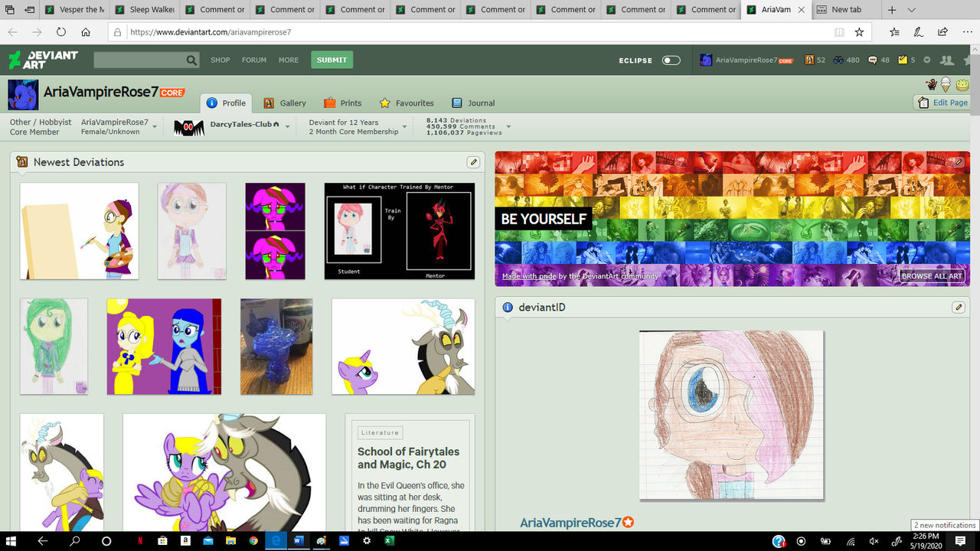This screenshot has width=980, height=551.
Task: Open the comments feedback icon showing 48
Action: pyautogui.click(x=878, y=60)
